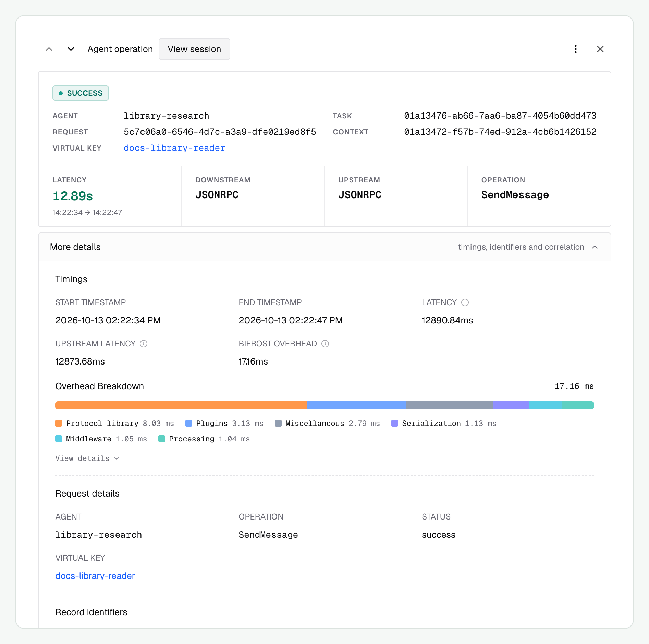The height and width of the screenshot is (644, 649).
Task: Click the gray Miscellaneous bar segment
Action: click(x=450, y=405)
